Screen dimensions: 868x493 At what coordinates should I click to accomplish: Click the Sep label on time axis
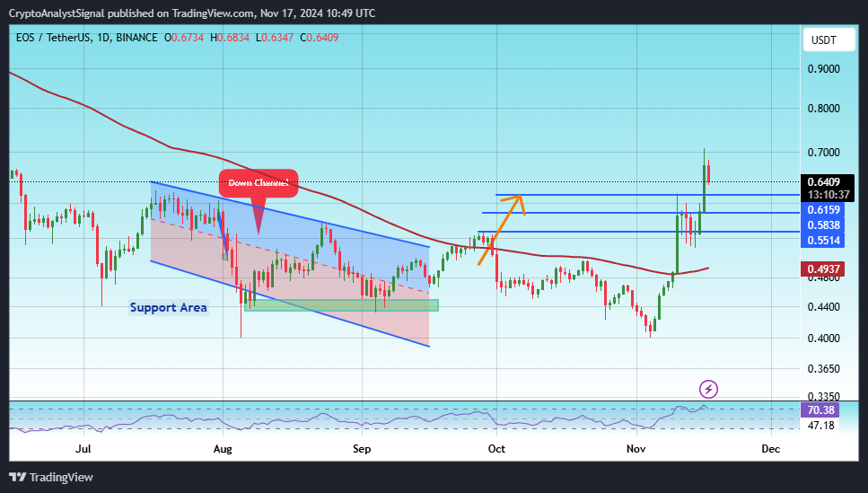pyautogui.click(x=362, y=448)
